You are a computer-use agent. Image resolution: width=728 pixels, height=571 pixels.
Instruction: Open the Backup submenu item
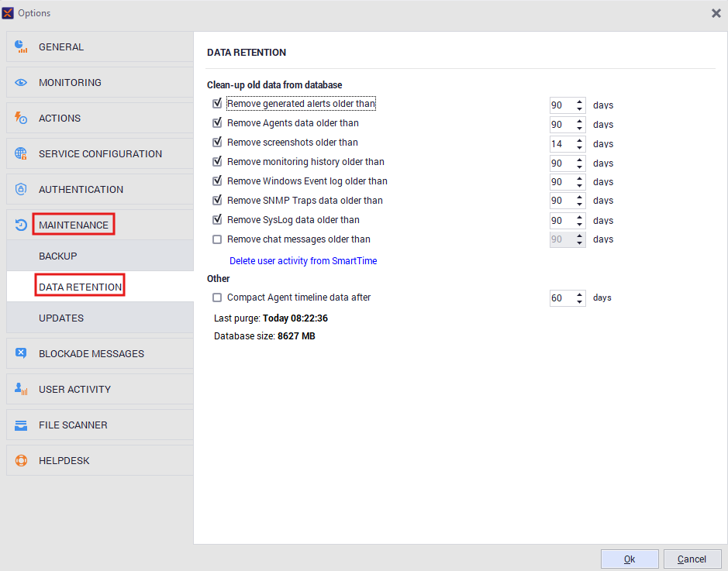58,256
